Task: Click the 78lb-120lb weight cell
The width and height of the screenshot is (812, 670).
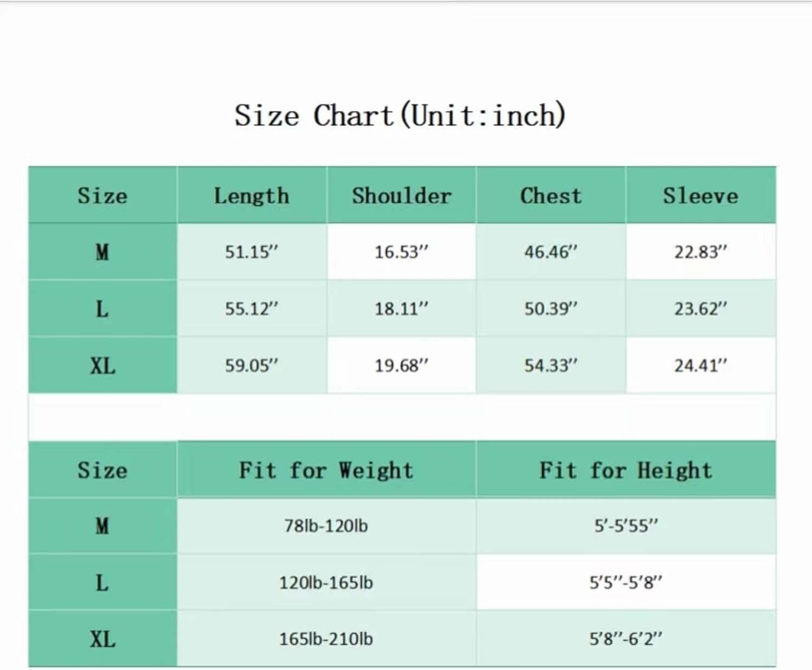Action: [326, 526]
